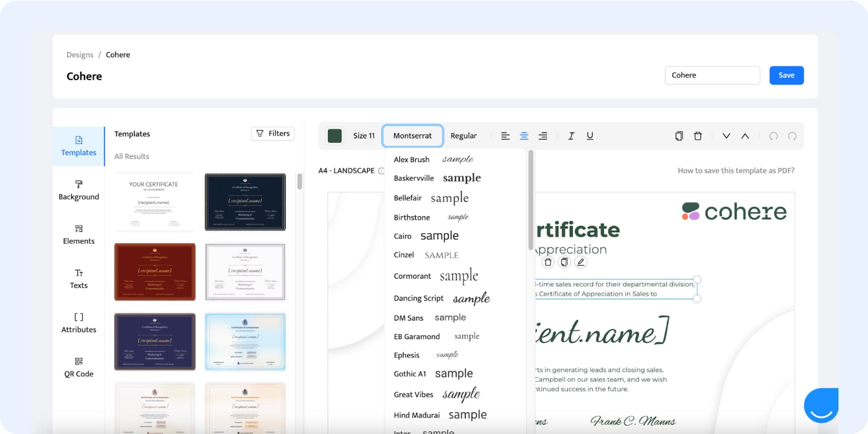The height and width of the screenshot is (434, 868).
Task: Click the pencil edit icon on canvas
Action: pos(580,262)
